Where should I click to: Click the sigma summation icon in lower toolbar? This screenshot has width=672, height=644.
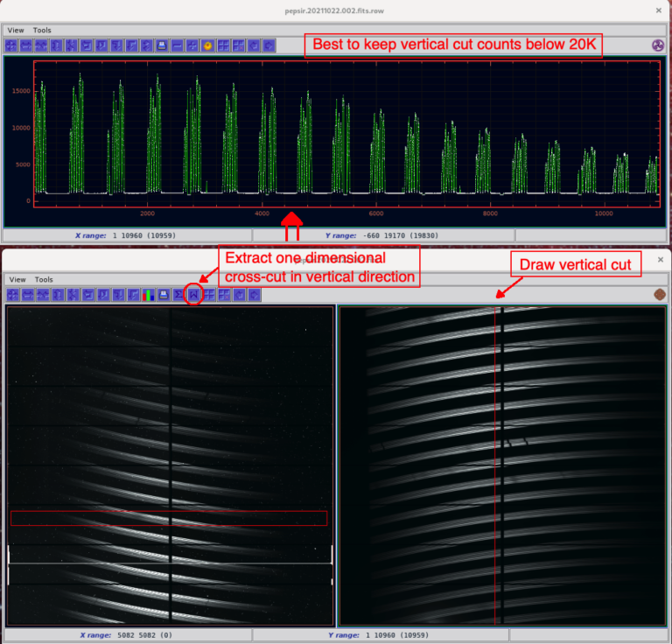(178, 295)
